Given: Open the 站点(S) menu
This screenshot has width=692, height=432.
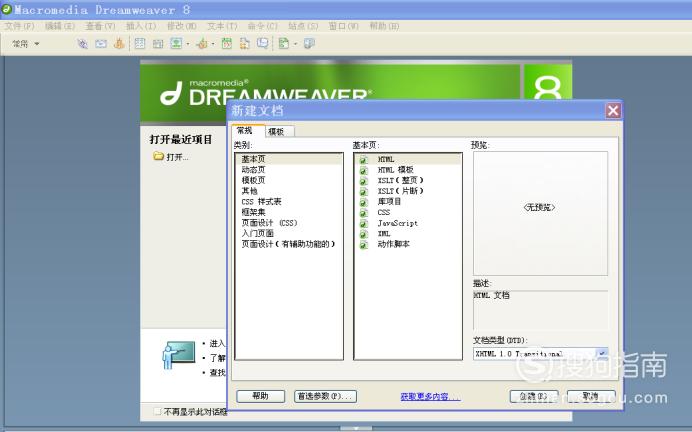Looking at the screenshot, I should (303, 26).
